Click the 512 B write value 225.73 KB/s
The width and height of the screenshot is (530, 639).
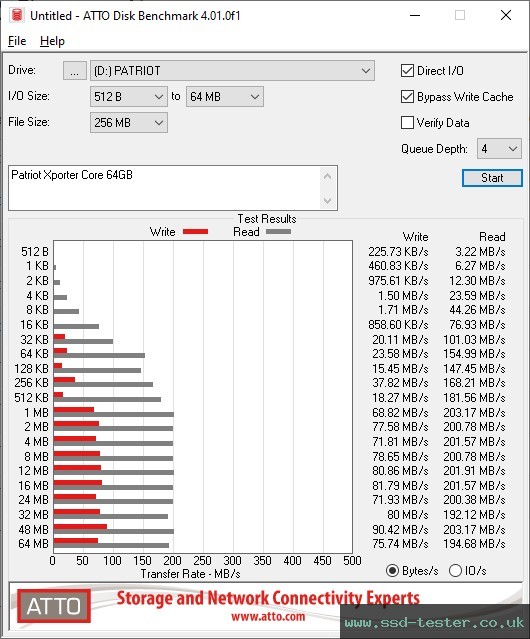click(x=398, y=251)
